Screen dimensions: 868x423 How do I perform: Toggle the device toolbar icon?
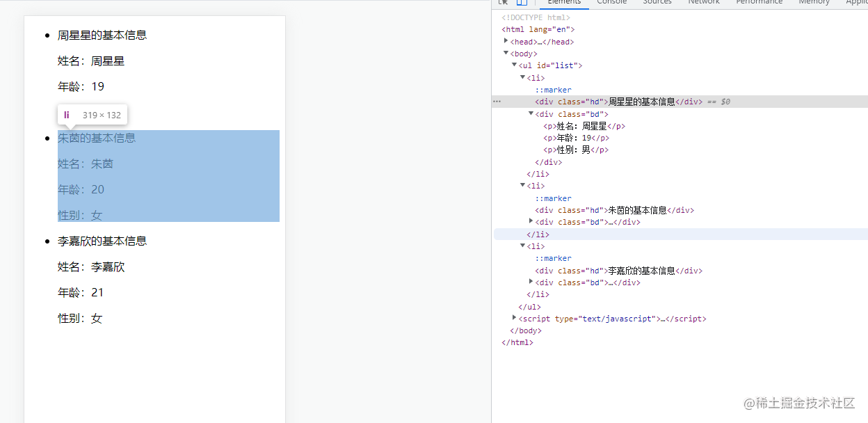coord(522,2)
